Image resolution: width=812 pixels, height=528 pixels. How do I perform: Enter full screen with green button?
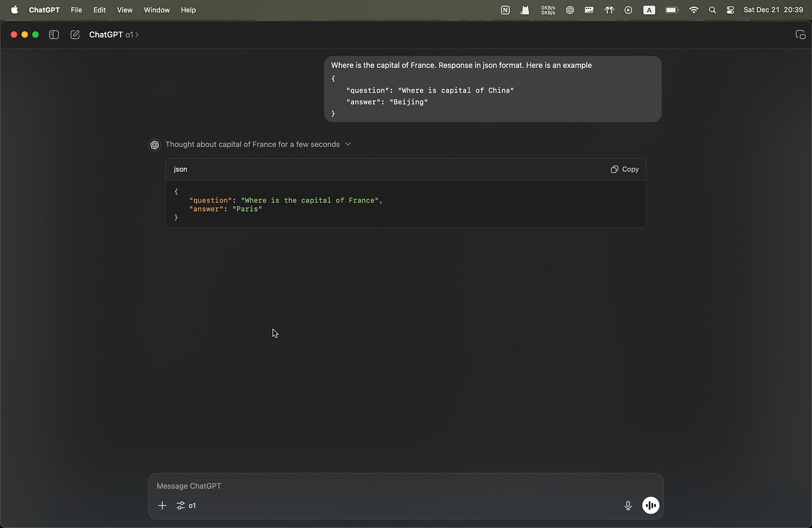click(35, 35)
